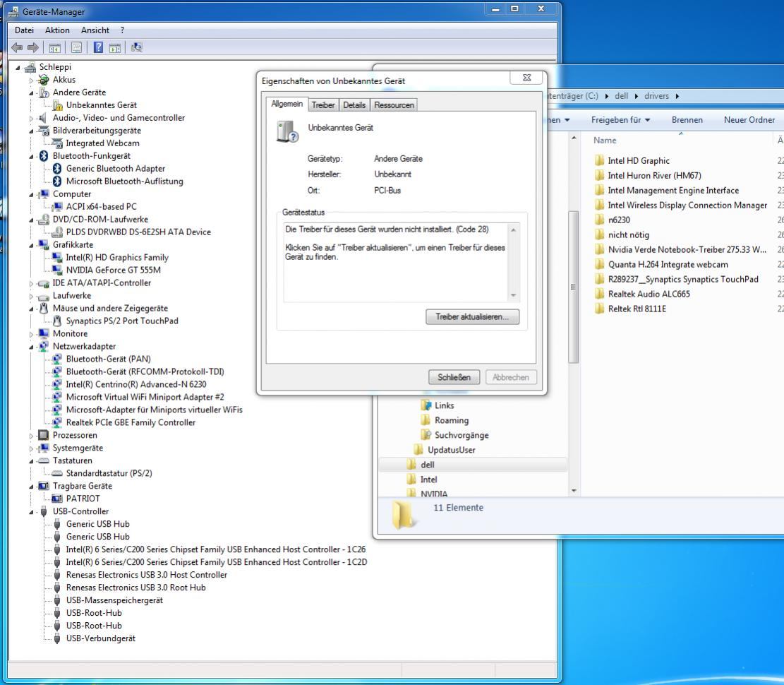Expand Audio-, Video- und Gamecontroller node
Screen dimensions: 784x685
(x=31, y=118)
